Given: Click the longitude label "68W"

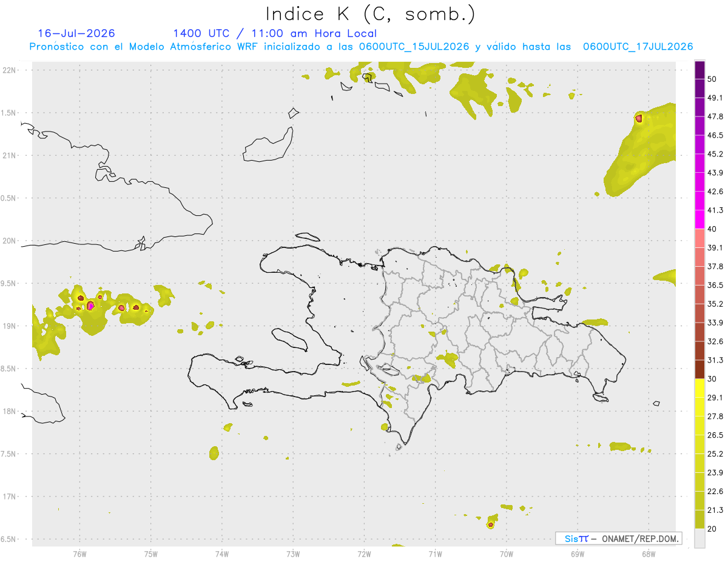Looking at the screenshot, I should (649, 554).
